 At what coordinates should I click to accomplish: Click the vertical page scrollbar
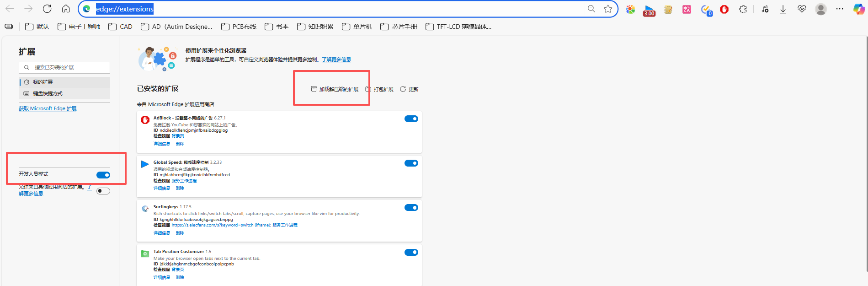[x=866, y=153]
